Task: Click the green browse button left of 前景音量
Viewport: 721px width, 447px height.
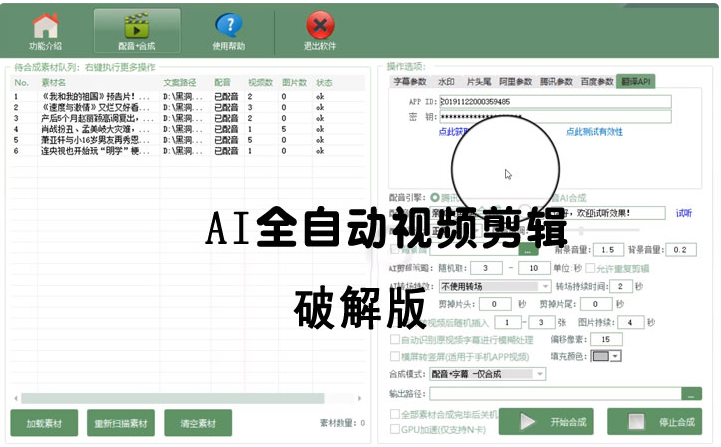Action: (x=528, y=250)
